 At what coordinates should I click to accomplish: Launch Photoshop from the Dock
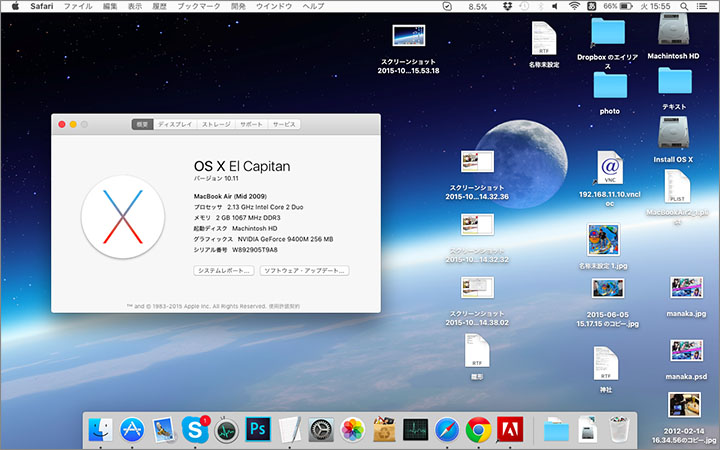pyautogui.click(x=258, y=430)
